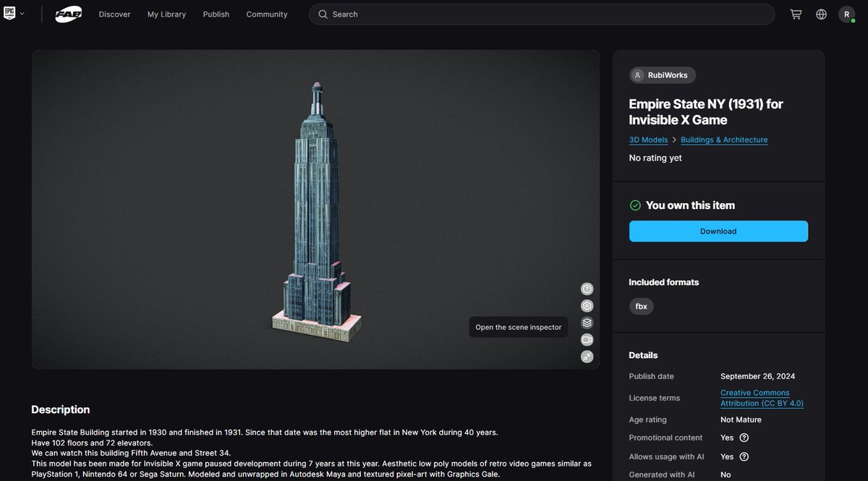Open My Library

point(166,14)
